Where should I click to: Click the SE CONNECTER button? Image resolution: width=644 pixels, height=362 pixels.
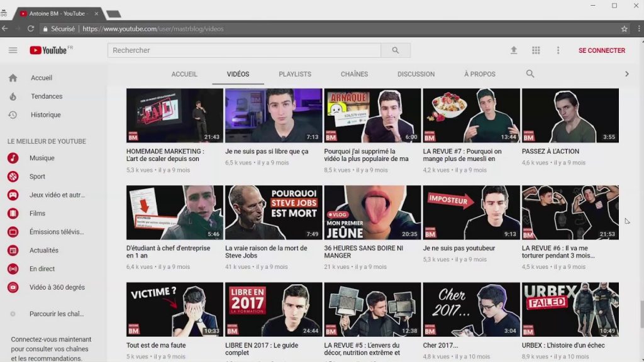[602, 50]
